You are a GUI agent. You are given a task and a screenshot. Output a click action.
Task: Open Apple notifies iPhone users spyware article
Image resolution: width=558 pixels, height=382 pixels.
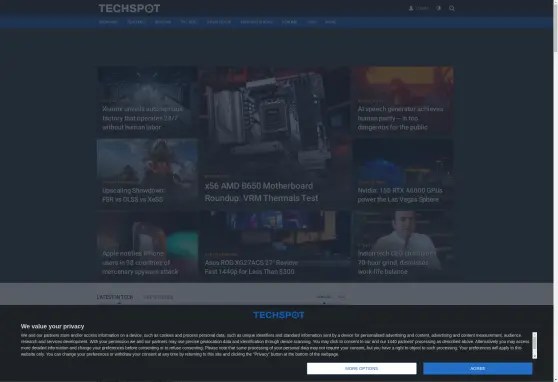tap(140, 262)
